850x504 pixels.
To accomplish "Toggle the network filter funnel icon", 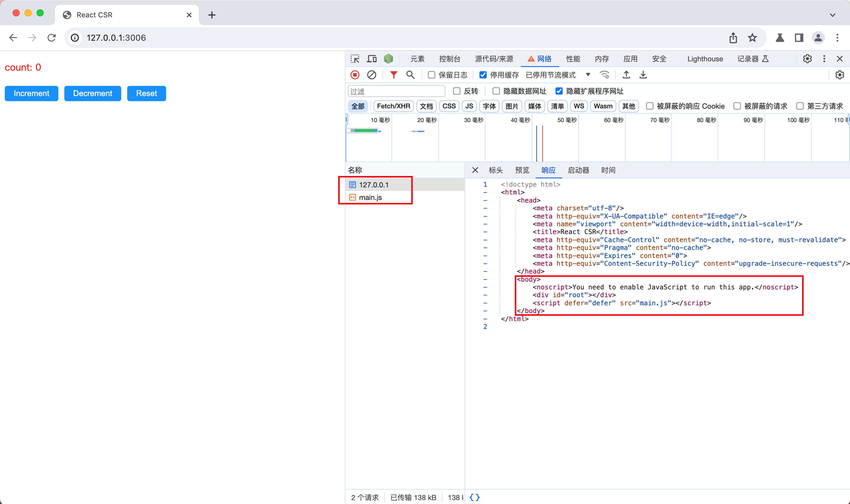I will [x=394, y=75].
